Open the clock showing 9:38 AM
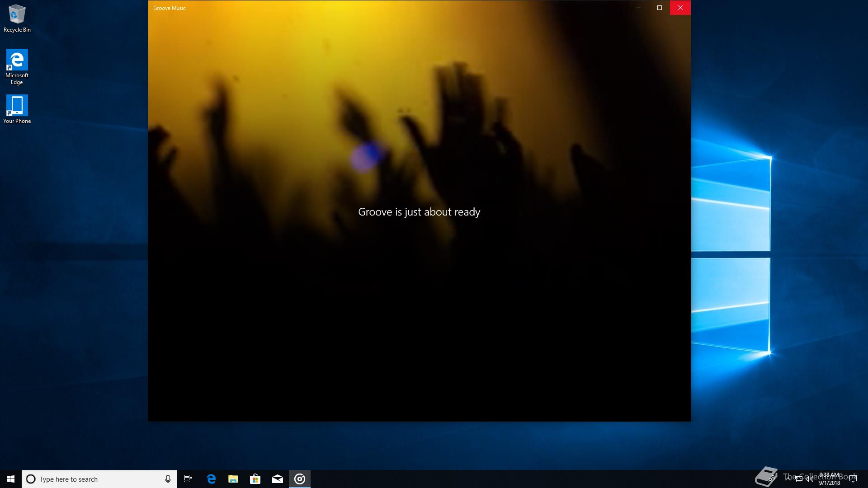The height and width of the screenshot is (488, 868). click(830, 479)
